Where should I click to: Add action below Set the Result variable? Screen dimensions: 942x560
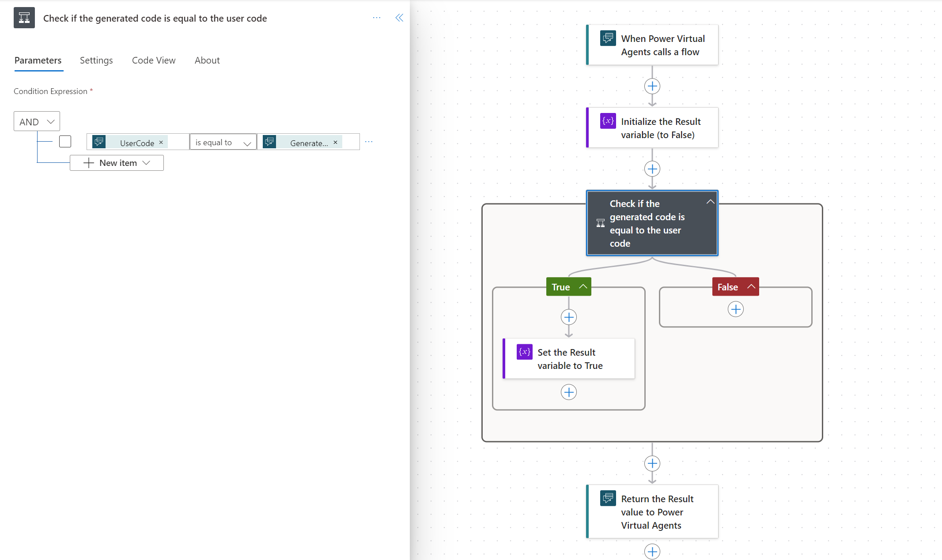coord(569,392)
